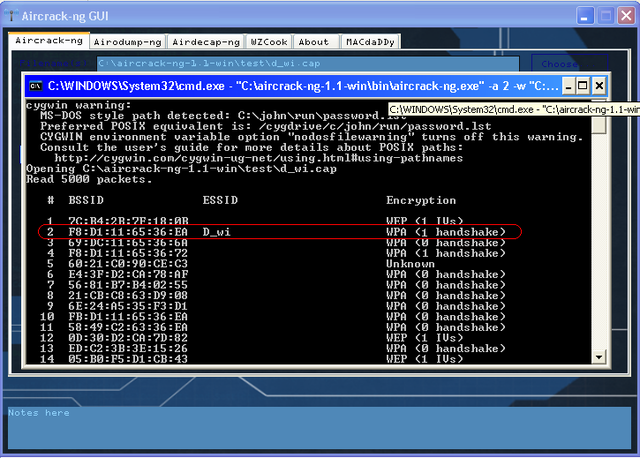This screenshot has width=640, height=458.
Task: Minimize the cmd.exe console window
Action: (x=568, y=86)
